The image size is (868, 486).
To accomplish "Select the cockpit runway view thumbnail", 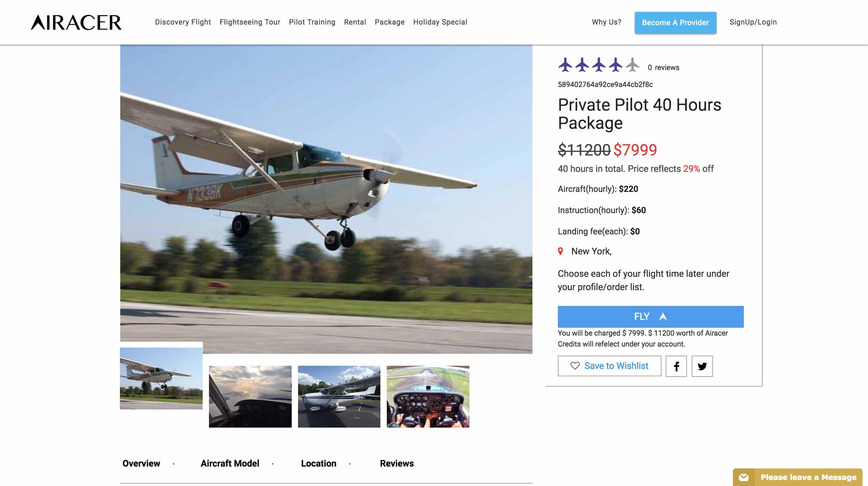I will tap(428, 397).
